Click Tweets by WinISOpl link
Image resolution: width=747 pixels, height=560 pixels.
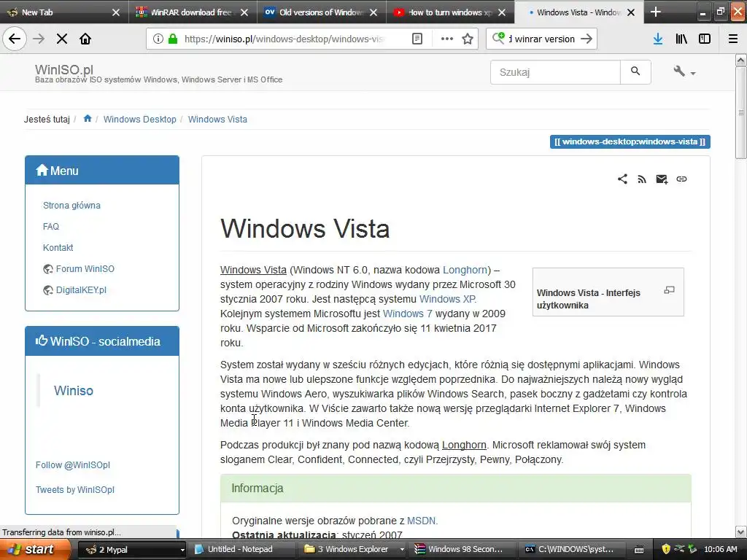[x=75, y=490]
